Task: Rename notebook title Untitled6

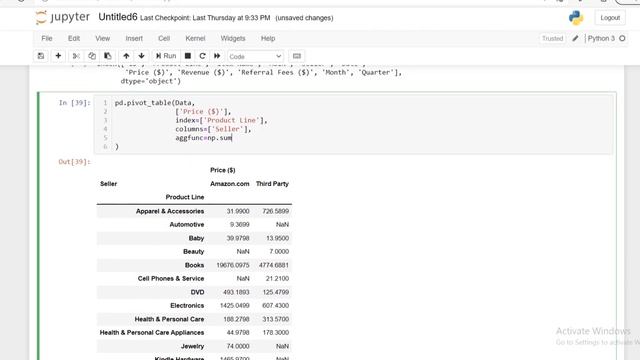Action: (118, 17)
